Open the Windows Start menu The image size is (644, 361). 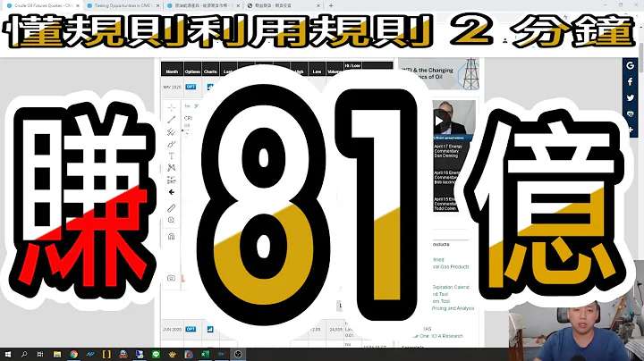(x=7, y=354)
